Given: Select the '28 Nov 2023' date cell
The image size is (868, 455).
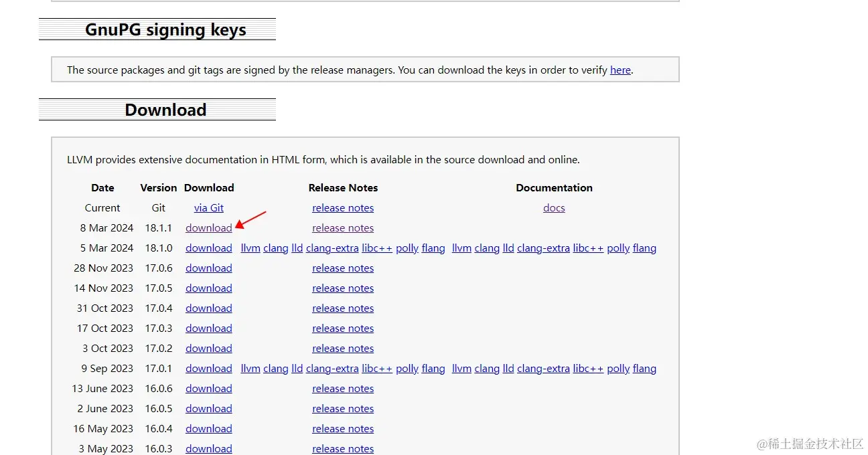Looking at the screenshot, I should click(x=104, y=268).
